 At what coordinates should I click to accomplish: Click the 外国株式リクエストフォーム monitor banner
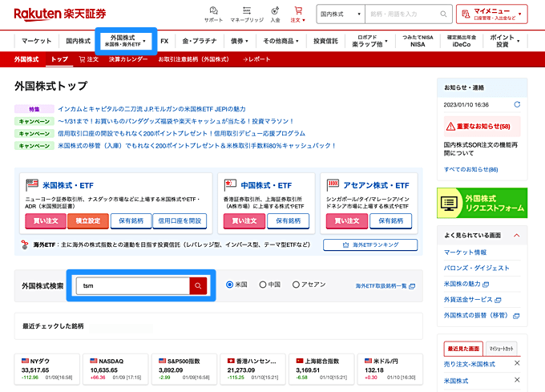click(482, 203)
